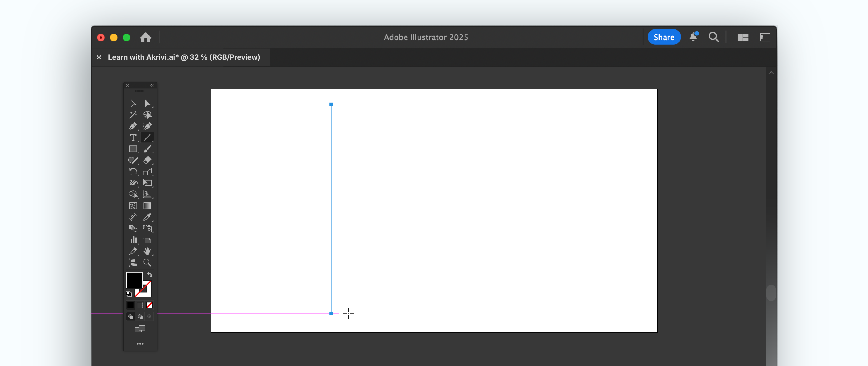Select the Learn with Akrivi.ai document tab
The width and height of the screenshot is (868, 366).
tap(184, 57)
